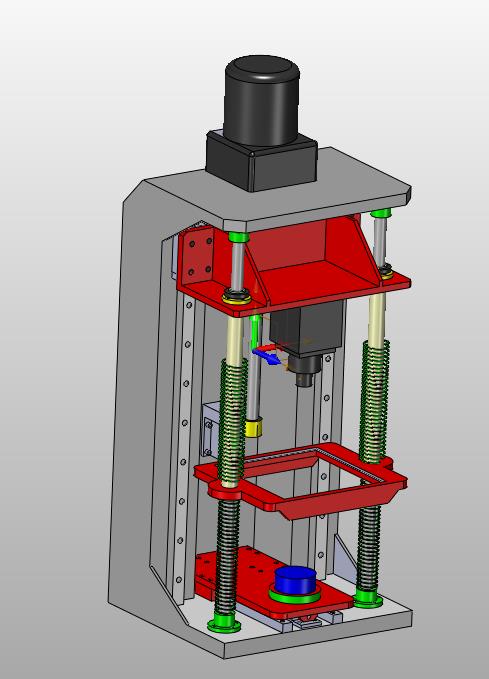Pick the cream guide rod on the right
Screen dimensions: 489x679
376,316
